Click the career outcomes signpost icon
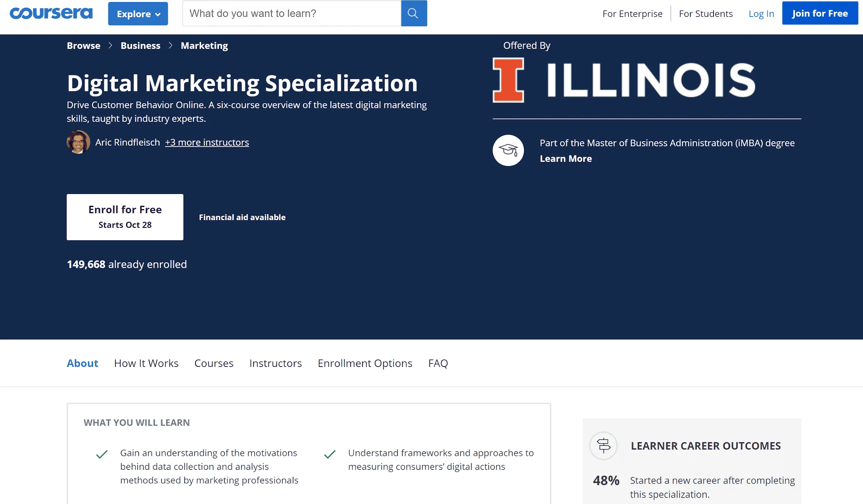 click(x=603, y=446)
